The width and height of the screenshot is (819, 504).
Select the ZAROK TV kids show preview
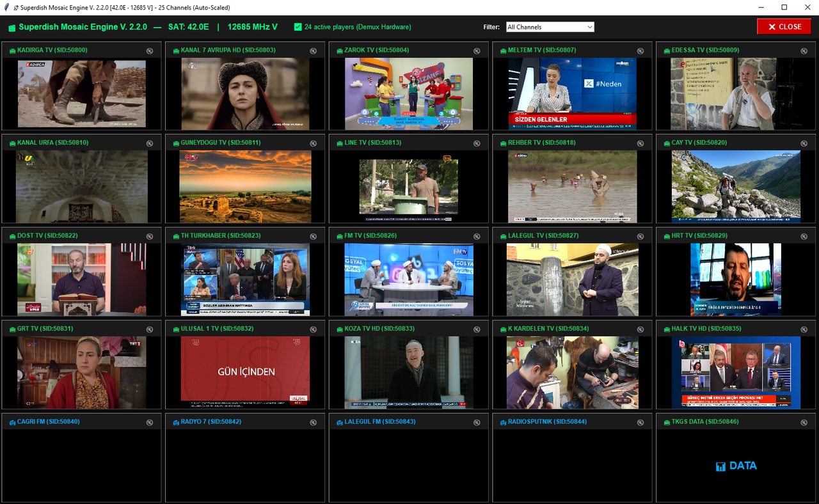409,94
